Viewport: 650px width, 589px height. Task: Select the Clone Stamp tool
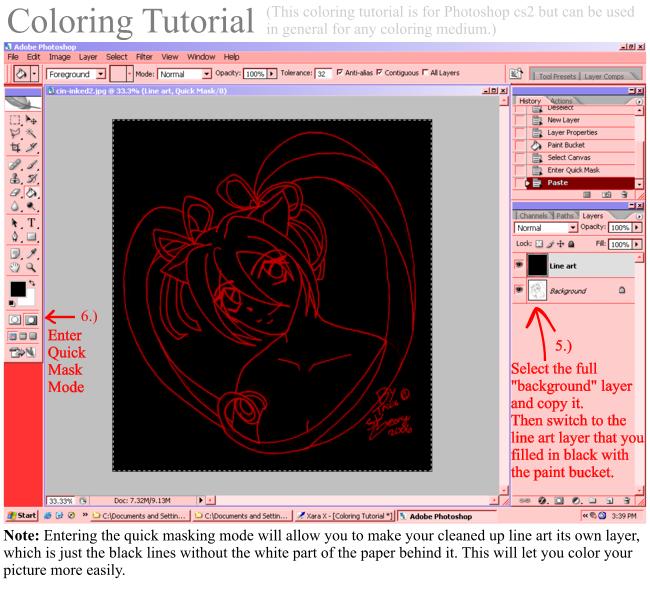coord(15,179)
